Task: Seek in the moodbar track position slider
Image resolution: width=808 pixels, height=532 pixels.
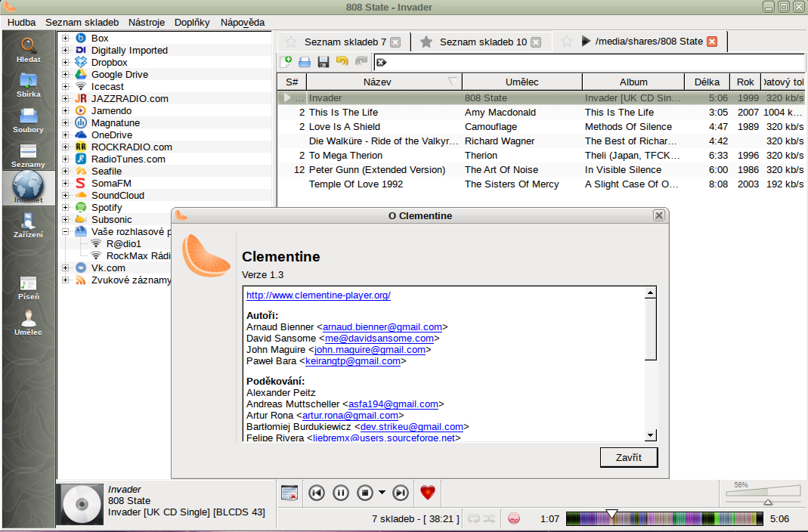Action: click(664, 518)
